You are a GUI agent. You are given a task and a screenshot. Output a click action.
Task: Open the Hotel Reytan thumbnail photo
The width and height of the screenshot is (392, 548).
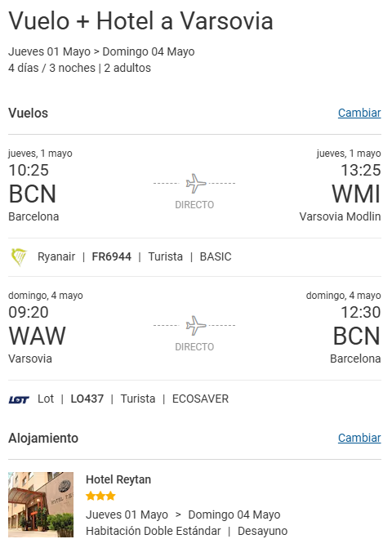pyautogui.click(x=41, y=505)
